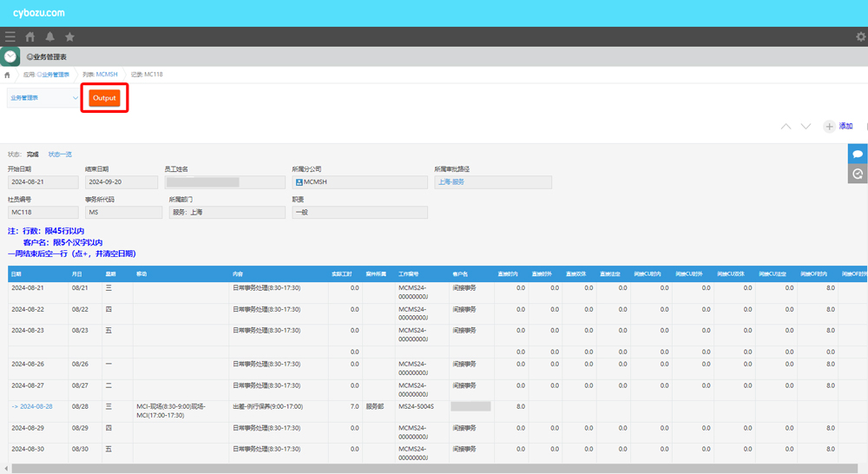Click the 完成 status text
Viewport: 868px width, 474px height.
(x=33, y=155)
